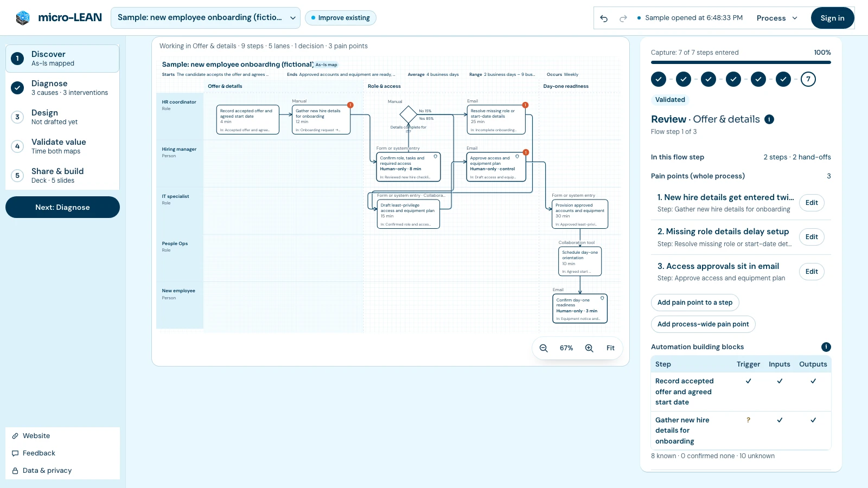Select the decision diamond in the map
This screenshot has height=488, width=868.
click(409, 115)
